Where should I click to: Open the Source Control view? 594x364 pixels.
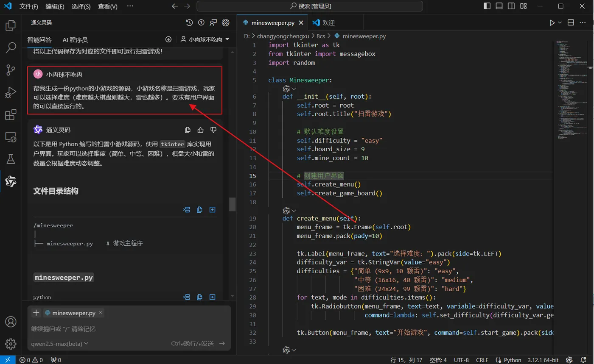tap(11, 70)
